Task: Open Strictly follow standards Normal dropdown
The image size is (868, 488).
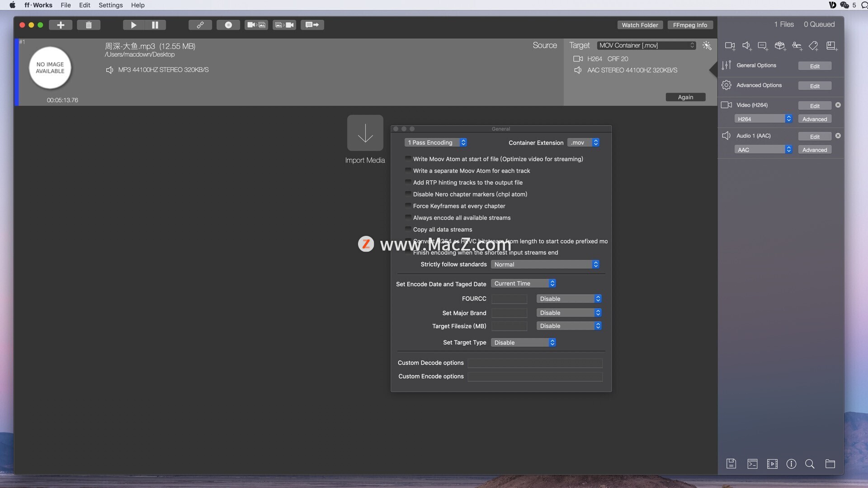Action: [x=545, y=264]
